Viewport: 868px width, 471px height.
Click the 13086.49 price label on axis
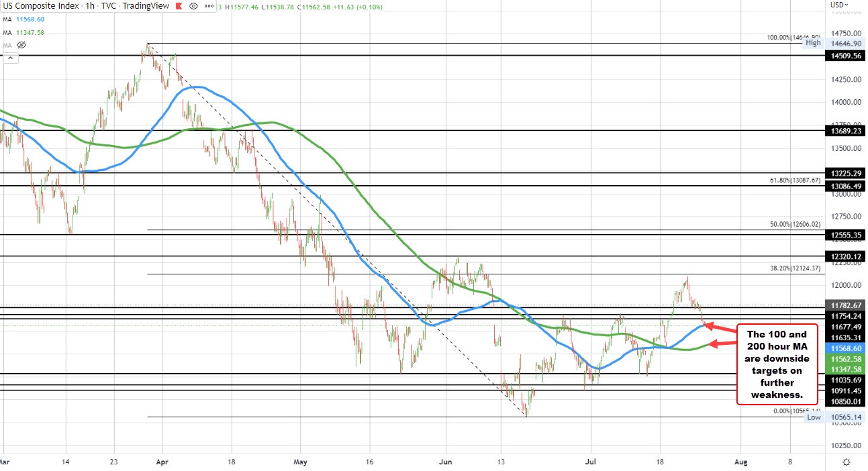(846, 186)
